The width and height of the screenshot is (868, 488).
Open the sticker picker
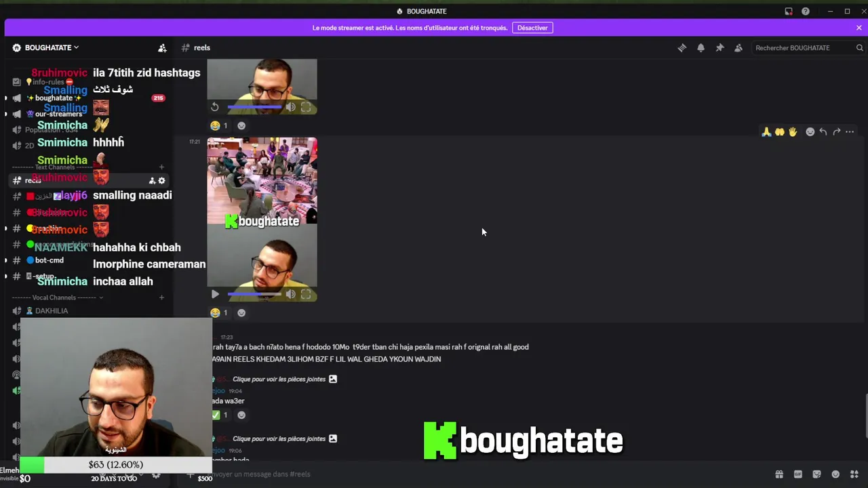816,474
